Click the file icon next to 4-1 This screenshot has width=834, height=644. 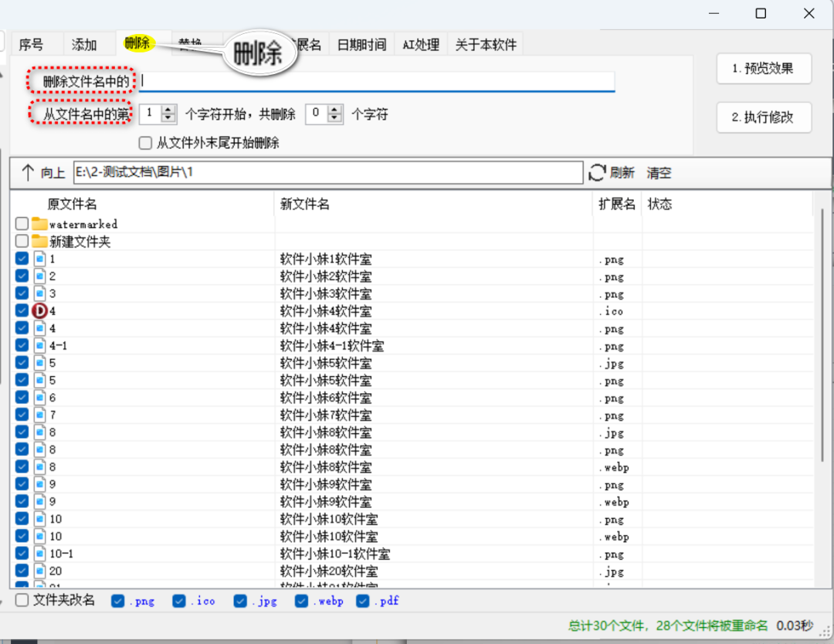pos(39,346)
